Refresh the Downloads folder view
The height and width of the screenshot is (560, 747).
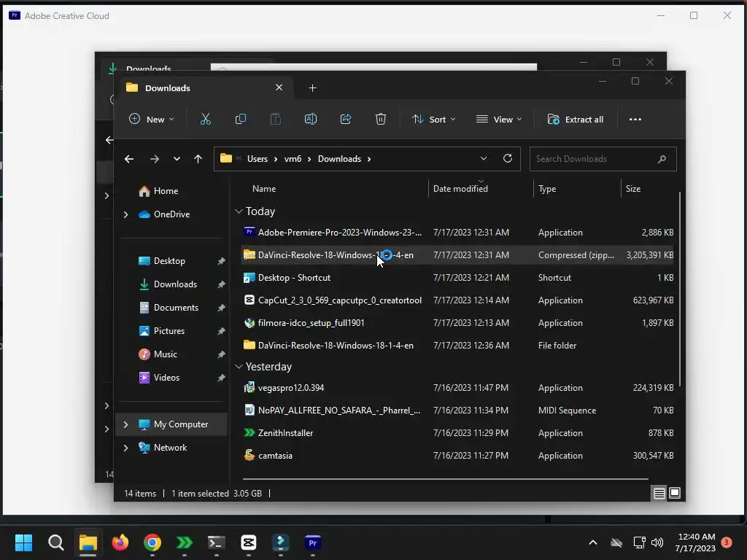tap(508, 158)
